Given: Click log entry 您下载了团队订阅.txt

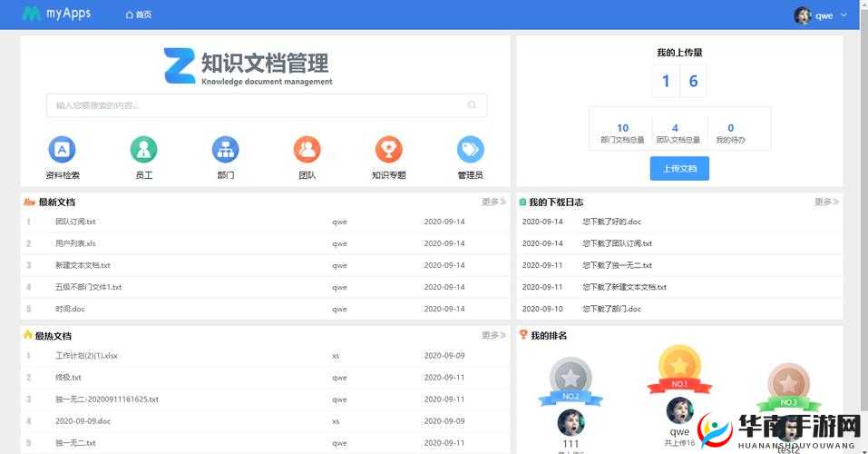Looking at the screenshot, I should click(x=618, y=243).
